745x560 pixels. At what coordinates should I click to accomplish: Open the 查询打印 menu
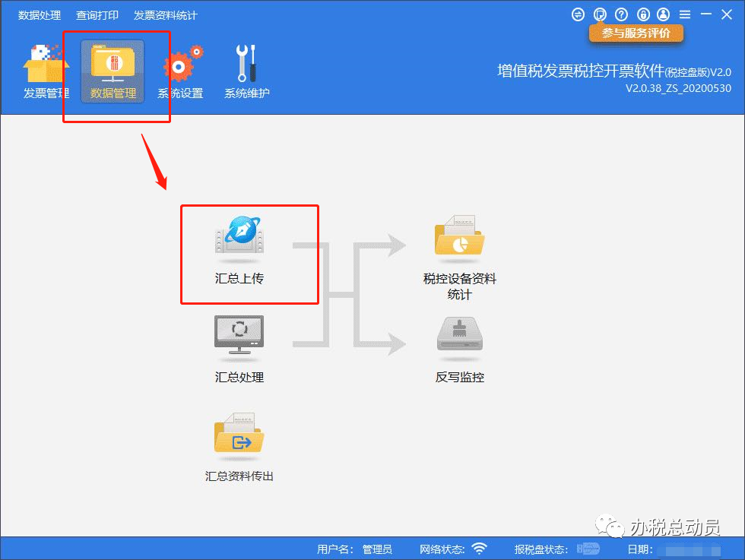click(97, 15)
